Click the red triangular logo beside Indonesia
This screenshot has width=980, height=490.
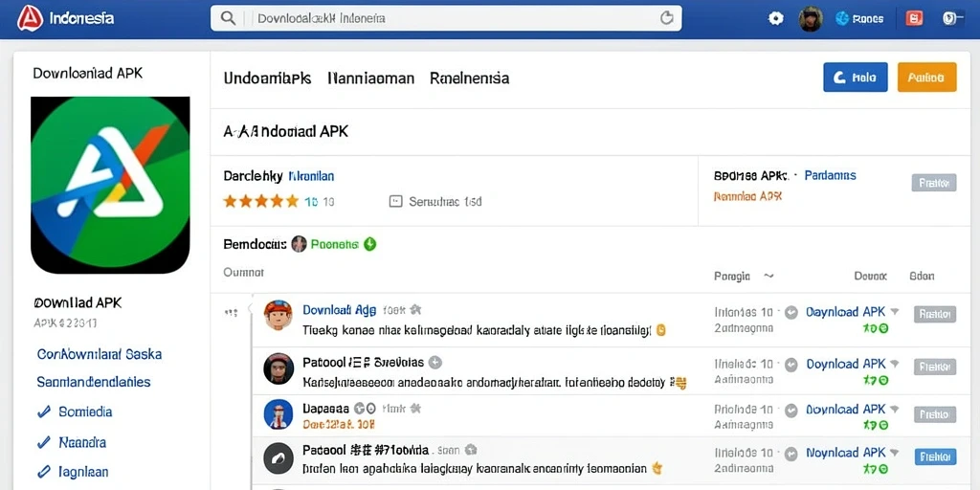click(x=30, y=18)
